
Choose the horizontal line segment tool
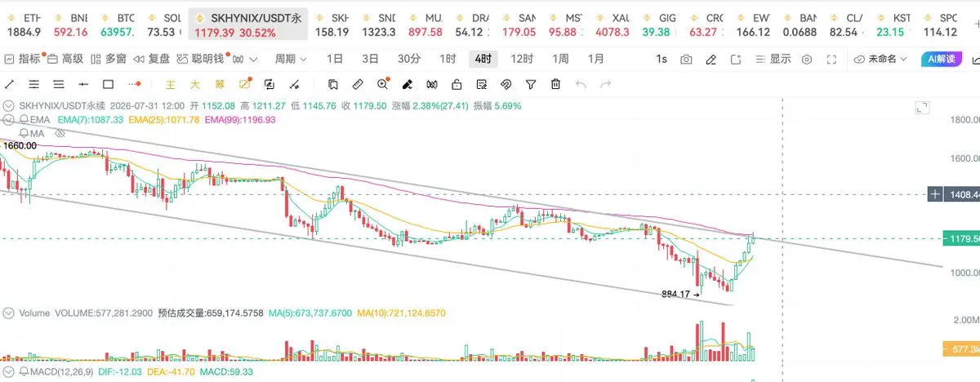click(x=83, y=84)
